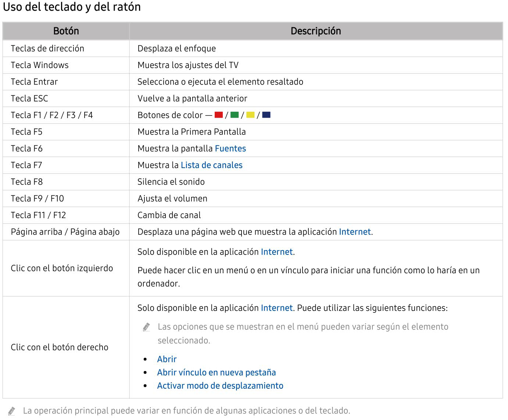Open the Fuentes link
The height and width of the screenshot is (420, 508).
point(230,149)
